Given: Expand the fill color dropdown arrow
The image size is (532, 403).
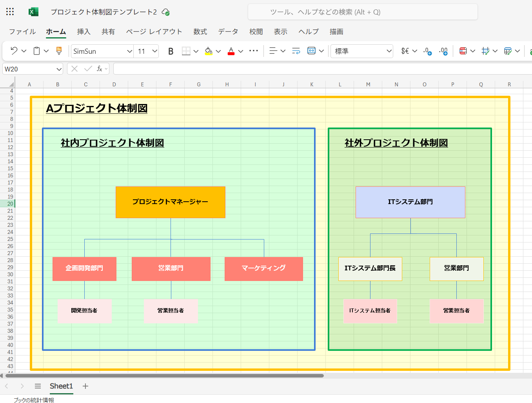Looking at the screenshot, I should click(x=218, y=51).
